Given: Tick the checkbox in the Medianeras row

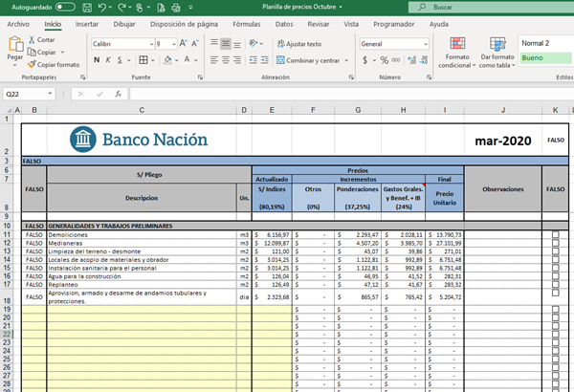Looking at the screenshot, I should (x=556, y=244).
